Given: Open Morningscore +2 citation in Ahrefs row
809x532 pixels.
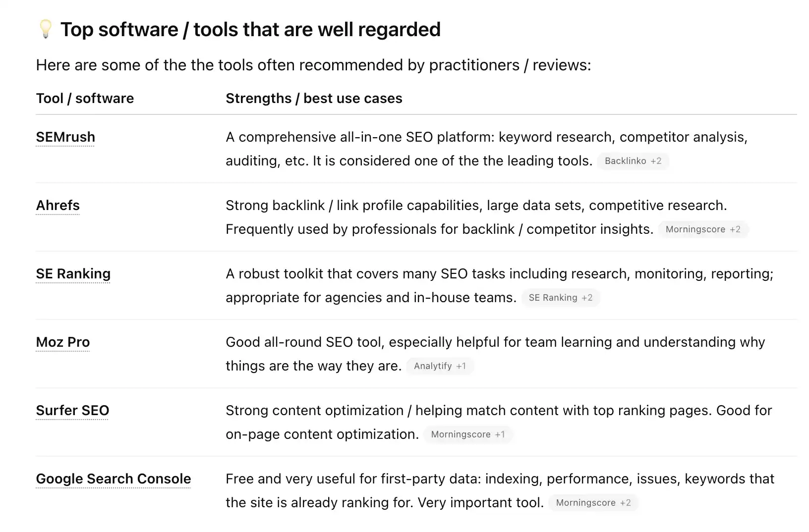Looking at the screenshot, I should (702, 229).
